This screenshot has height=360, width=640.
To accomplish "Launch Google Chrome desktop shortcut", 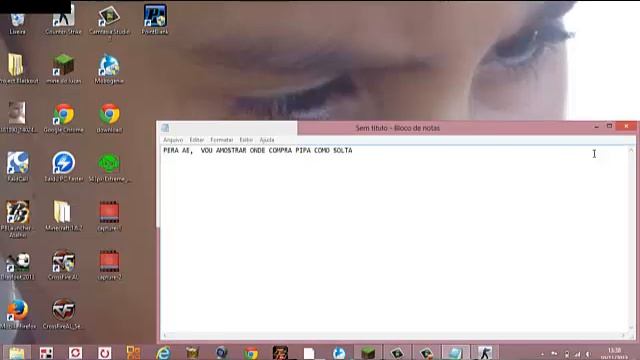I will coord(63,118).
